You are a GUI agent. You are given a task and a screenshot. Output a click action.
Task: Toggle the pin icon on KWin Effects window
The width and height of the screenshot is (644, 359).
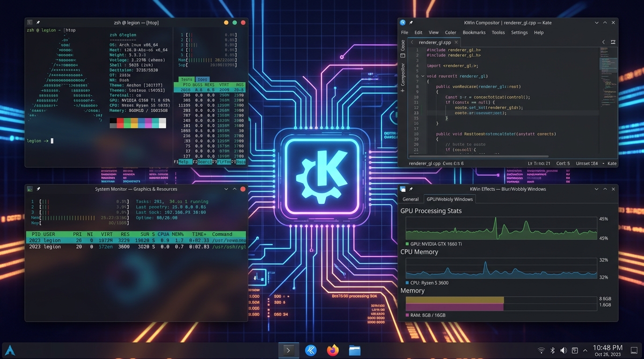click(411, 189)
